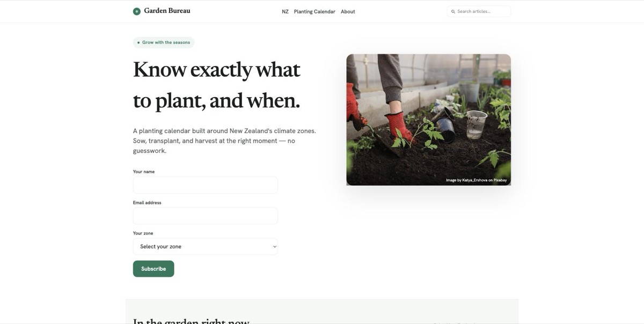Click the Your zone label
This screenshot has width=644, height=324.
143,233
